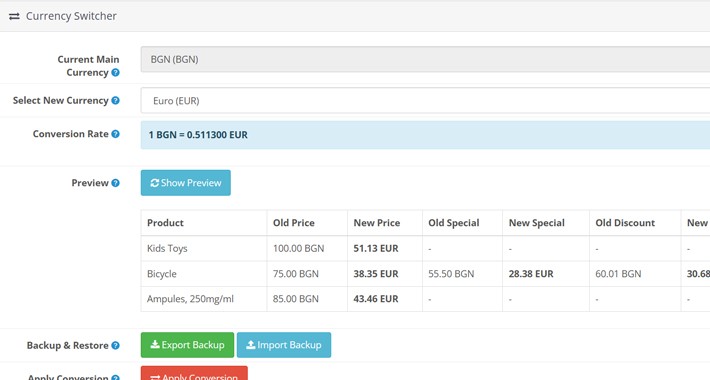
Task: Click the Import Backup button
Action: point(284,345)
